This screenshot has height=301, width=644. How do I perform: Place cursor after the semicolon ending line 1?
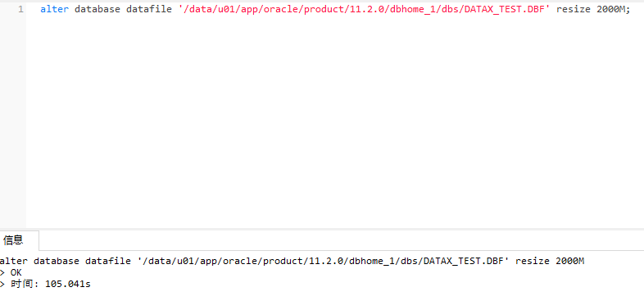click(630, 9)
